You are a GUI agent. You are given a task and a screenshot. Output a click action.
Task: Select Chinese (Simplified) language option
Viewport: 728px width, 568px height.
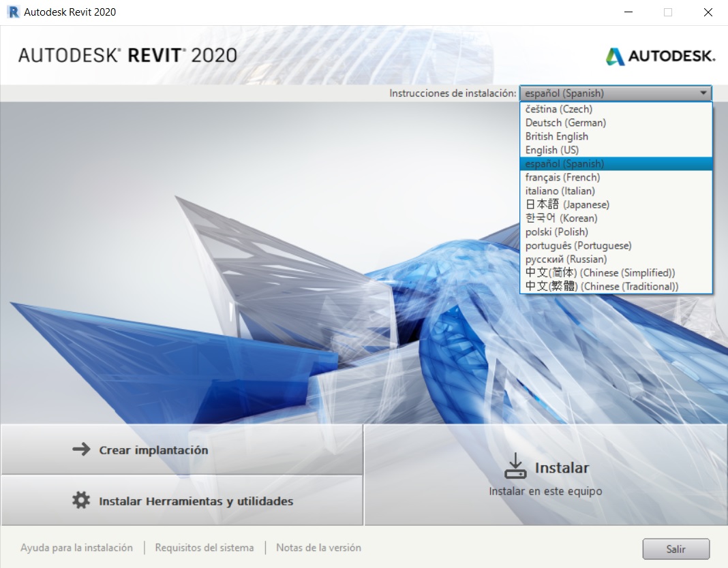coord(616,273)
